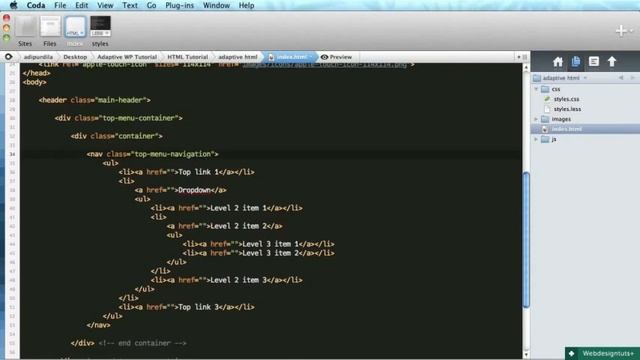Click the editor scroll up arrow
The width and height of the screenshot is (640, 360).
click(526, 68)
